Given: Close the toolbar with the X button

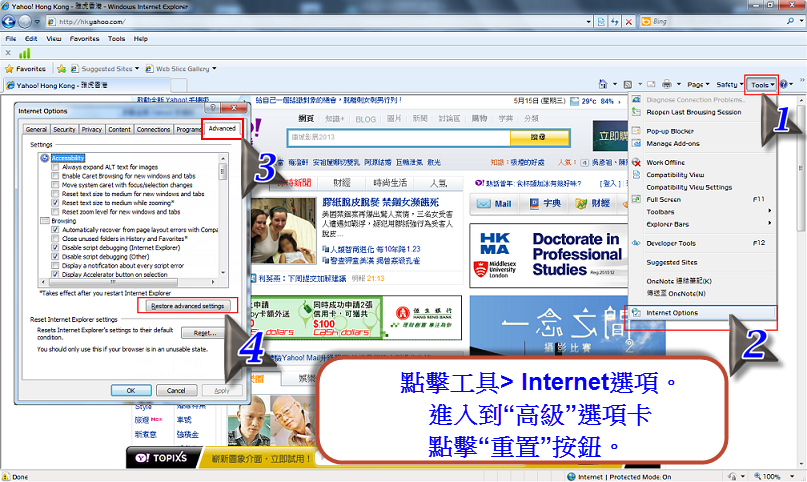Looking at the screenshot, I should coord(8,52).
